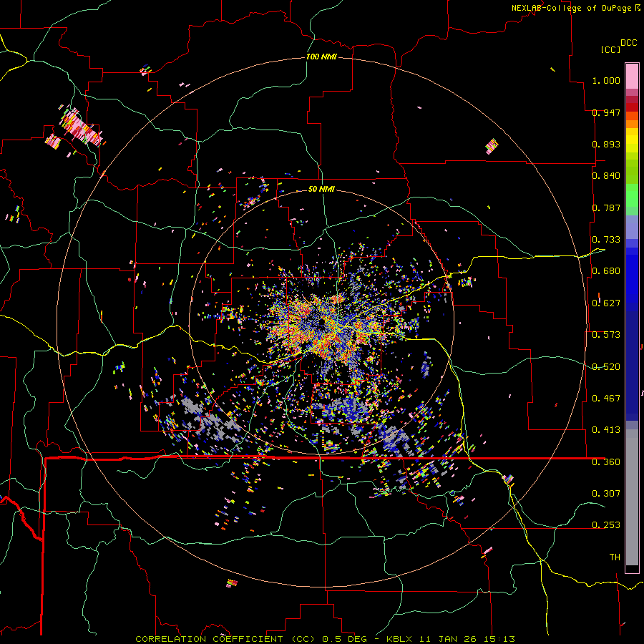Select the 0.787 legend value

[606, 208]
